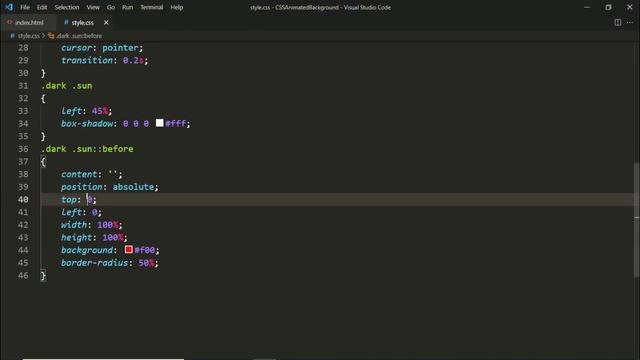The height and width of the screenshot is (360, 640).
Task: Open the View menu
Action: tap(93, 7)
